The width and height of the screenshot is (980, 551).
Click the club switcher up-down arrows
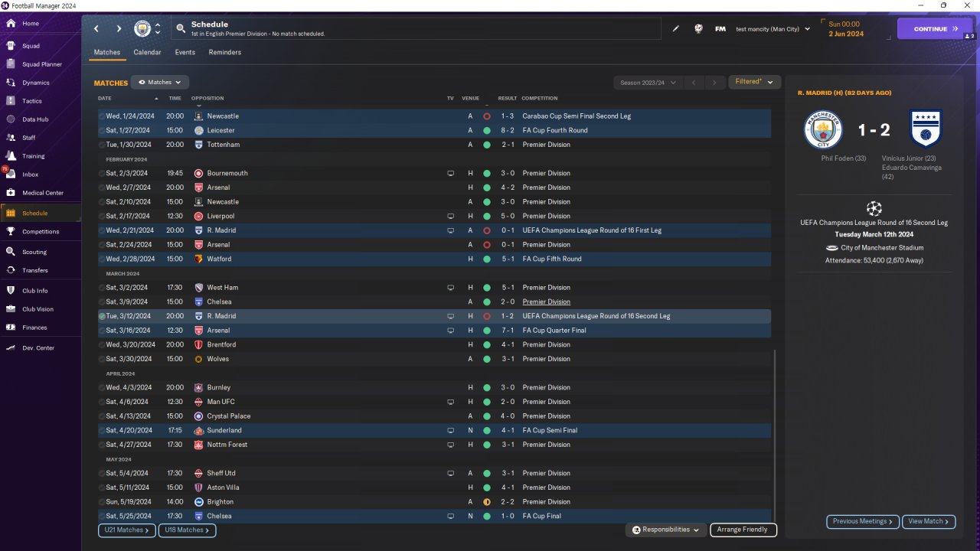[158, 29]
